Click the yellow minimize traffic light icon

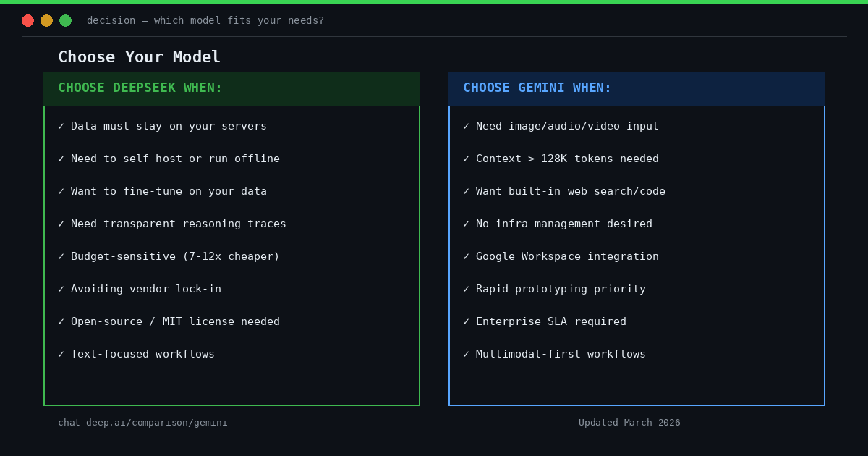[46, 20]
